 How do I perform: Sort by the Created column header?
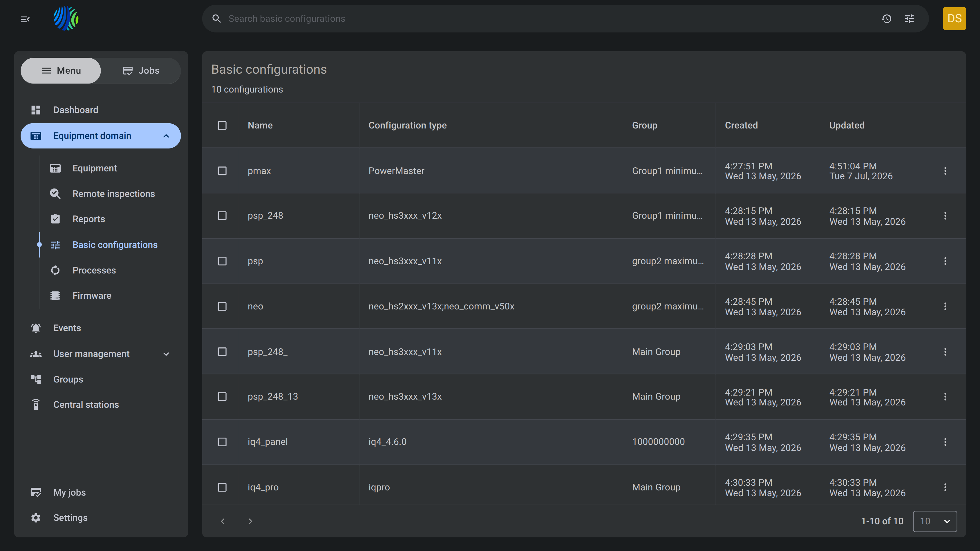point(741,126)
